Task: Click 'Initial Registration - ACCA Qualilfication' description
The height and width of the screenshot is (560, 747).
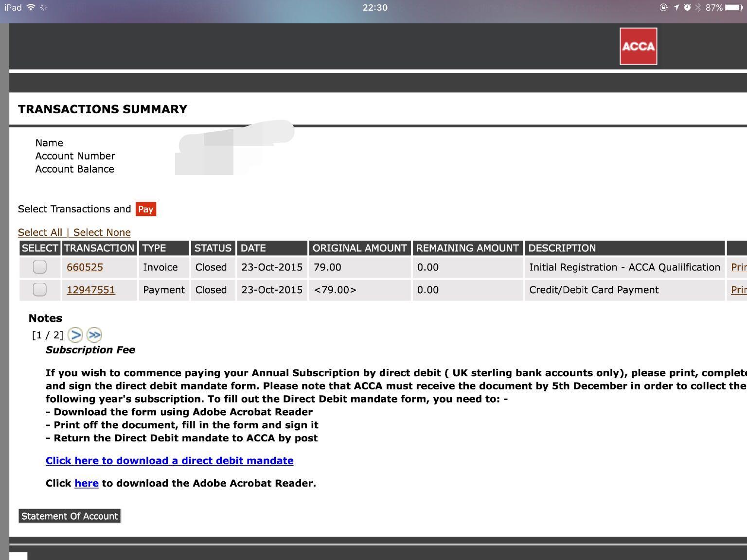Action: [624, 267]
